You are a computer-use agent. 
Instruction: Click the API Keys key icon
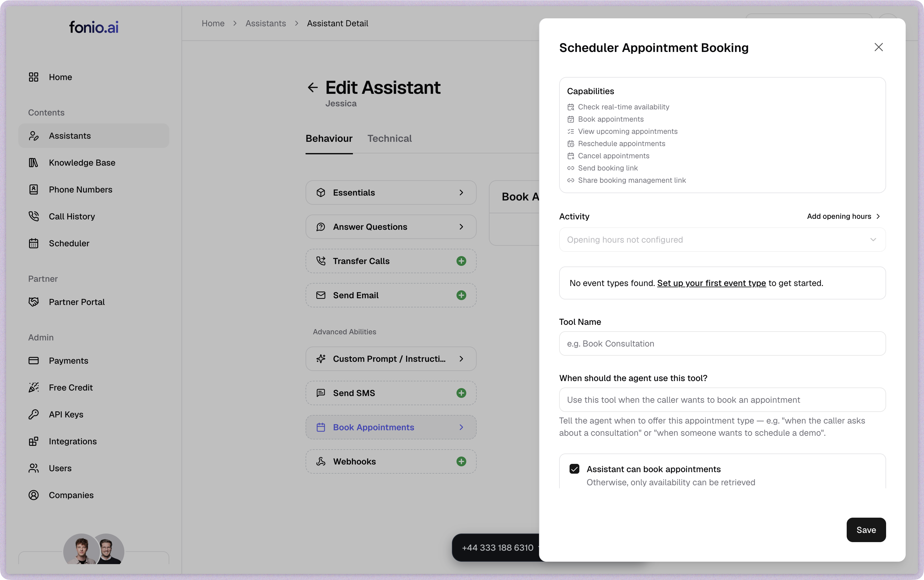coord(33,414)
